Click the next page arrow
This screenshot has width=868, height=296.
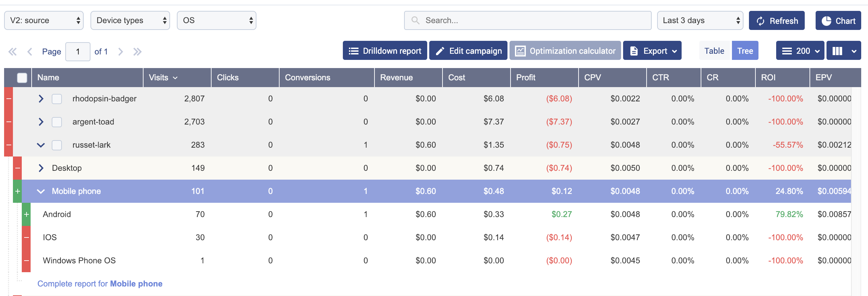(120, 52)
